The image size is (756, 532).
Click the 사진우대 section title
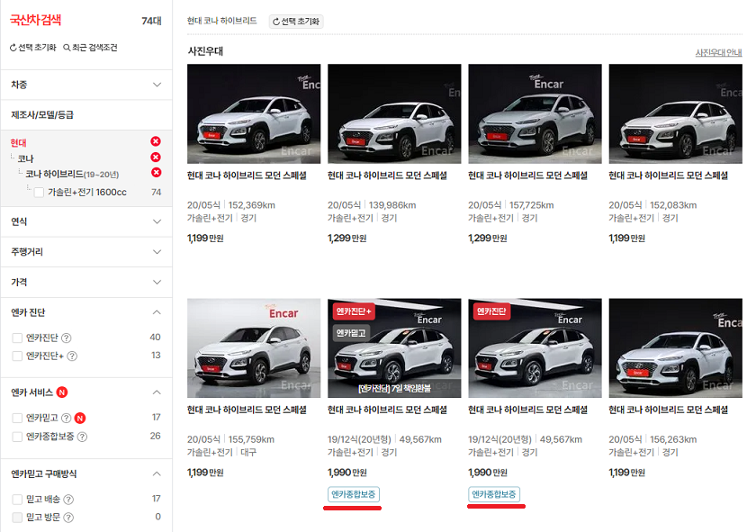tap(205, 51)
